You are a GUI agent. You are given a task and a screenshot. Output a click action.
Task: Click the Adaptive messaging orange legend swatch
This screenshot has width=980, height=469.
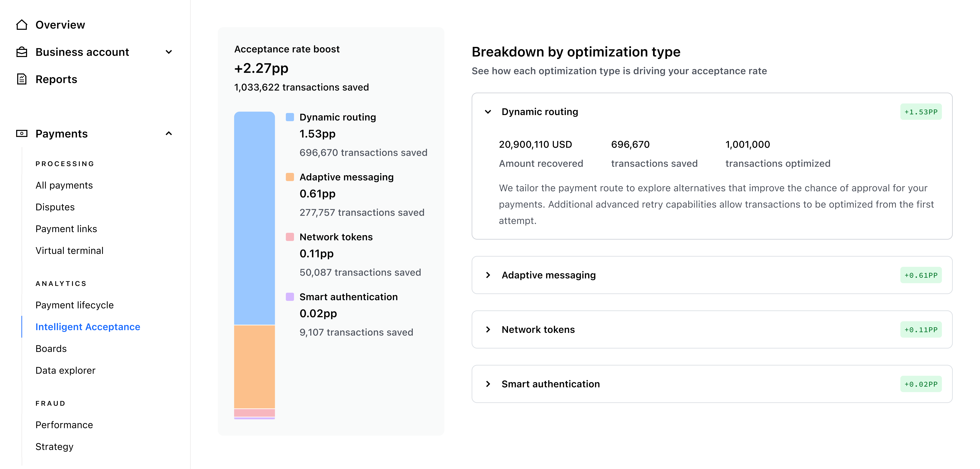coord(290,177)
